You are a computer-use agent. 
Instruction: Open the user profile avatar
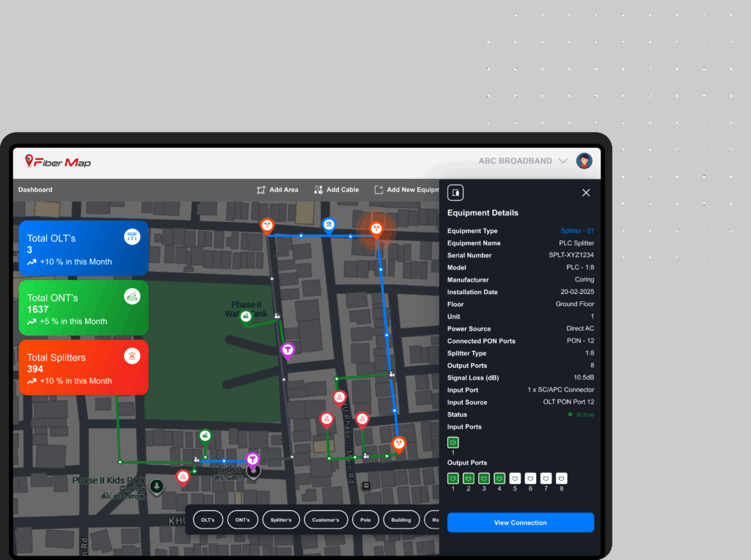point(584,161)
